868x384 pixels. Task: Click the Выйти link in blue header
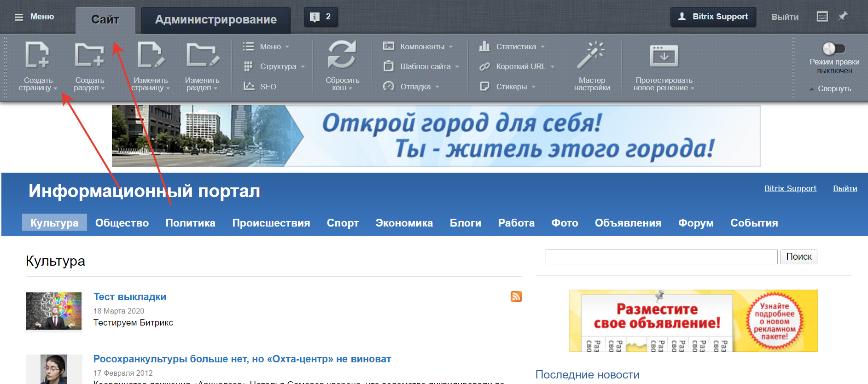pos(845,188)
